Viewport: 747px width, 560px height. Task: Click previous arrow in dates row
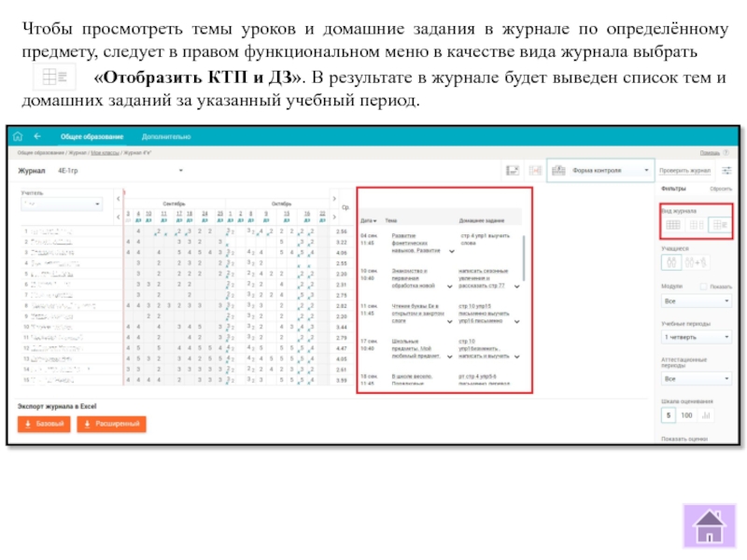[x=119, y=217]
